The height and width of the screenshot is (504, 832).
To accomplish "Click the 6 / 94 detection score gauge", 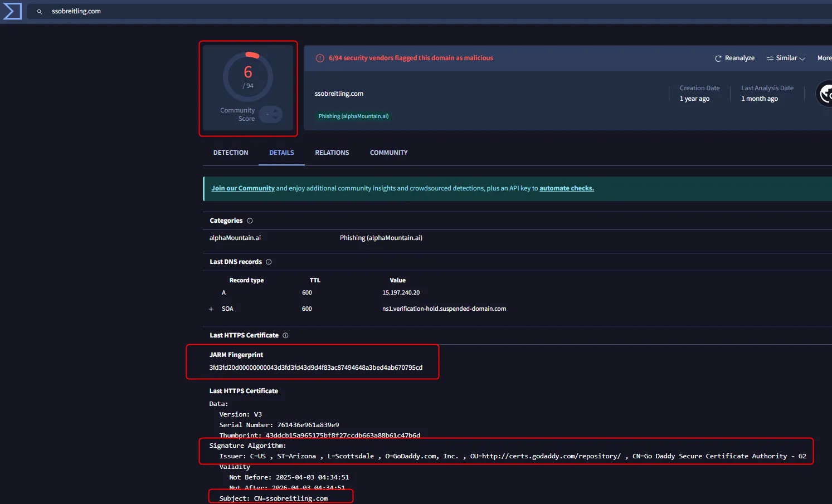I will pos(248,77).
